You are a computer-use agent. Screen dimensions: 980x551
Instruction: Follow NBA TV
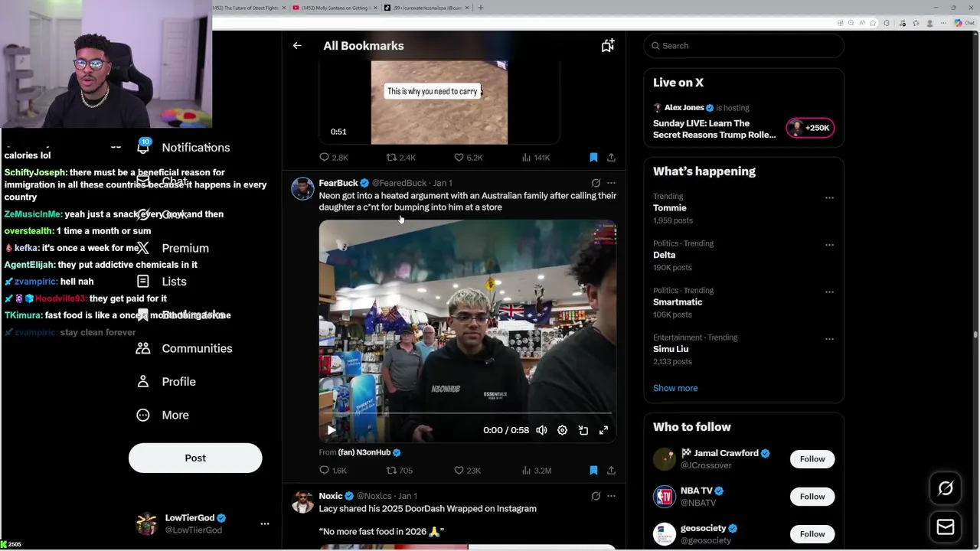coord(812,497)
